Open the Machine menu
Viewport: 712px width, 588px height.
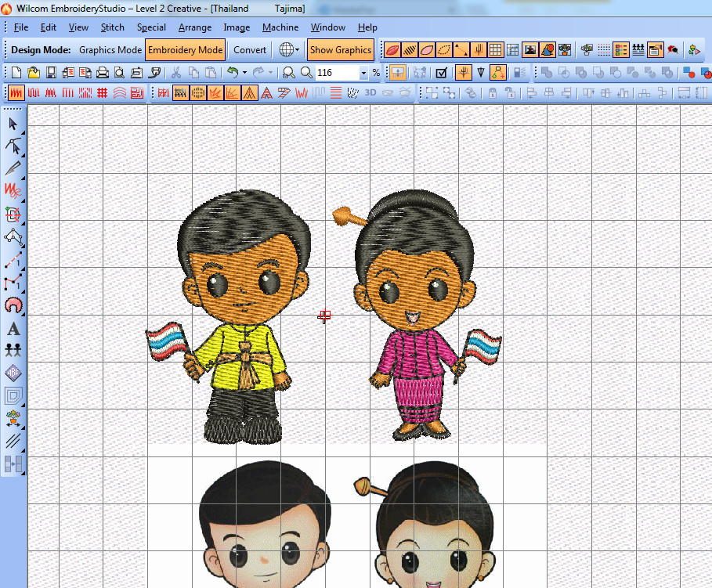tap(280, 27)
